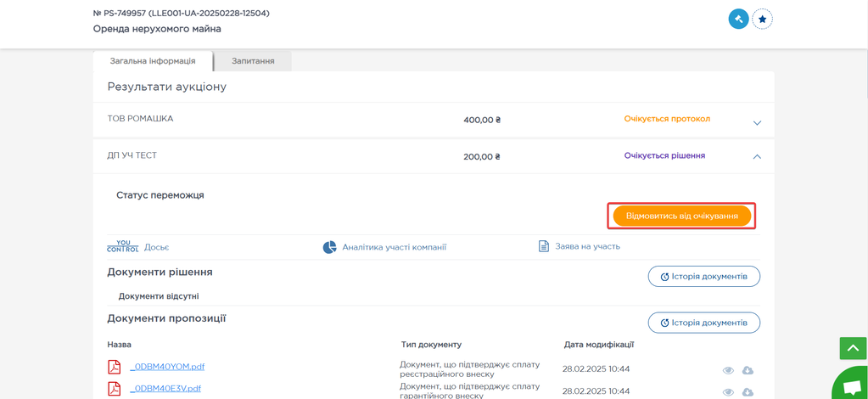Preview _0DBM40YOM.pdf with eye icon

pos(728,370)
